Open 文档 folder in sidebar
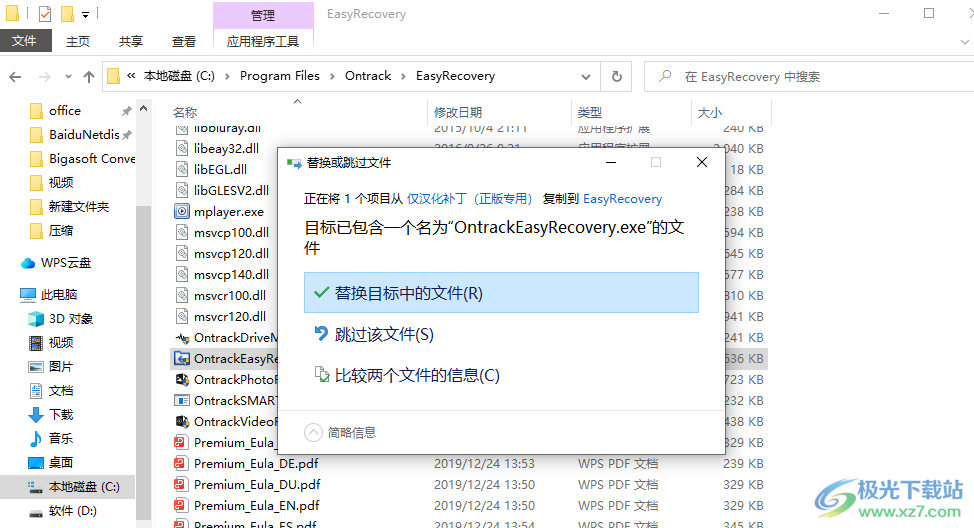Viewport: 974px width, 528px height. pos(60,391)
